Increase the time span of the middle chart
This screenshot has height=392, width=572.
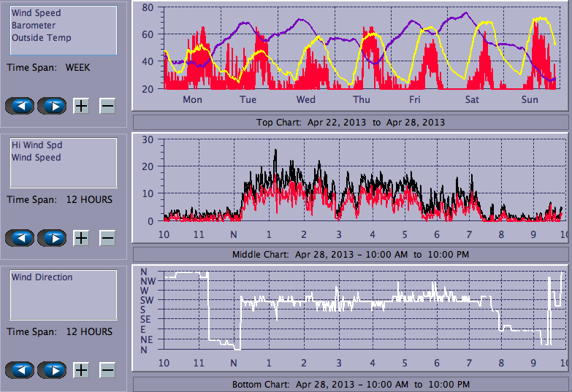tap(81, 238)
